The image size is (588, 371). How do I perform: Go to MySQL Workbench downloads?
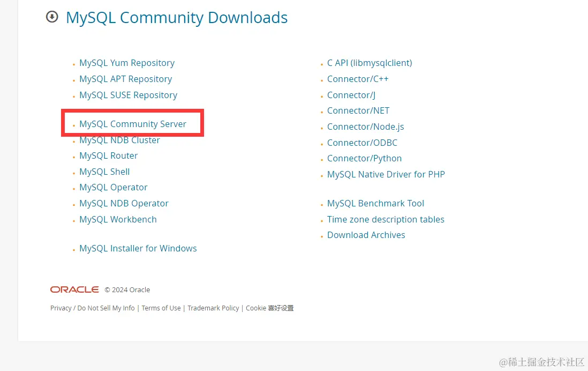[x=118, y=219]
